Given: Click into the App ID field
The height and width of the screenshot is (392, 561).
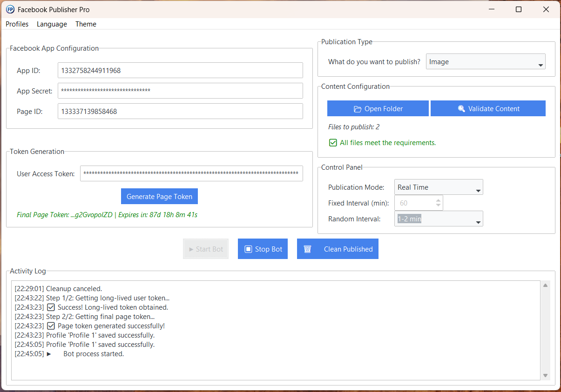Looking at the screenshot, I should (180, 71).
